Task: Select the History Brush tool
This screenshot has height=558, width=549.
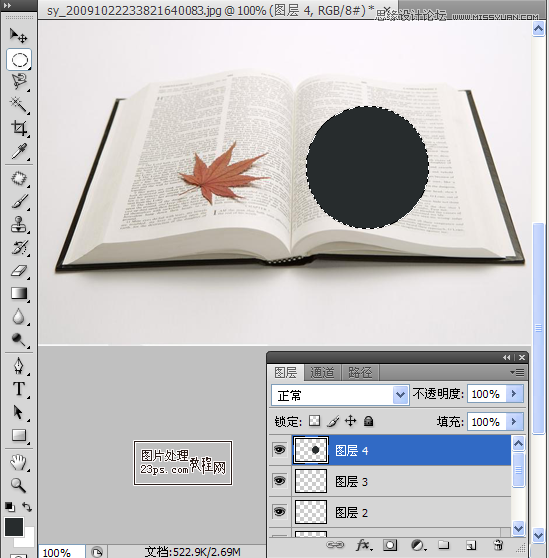Action: [x=19, y=248]
